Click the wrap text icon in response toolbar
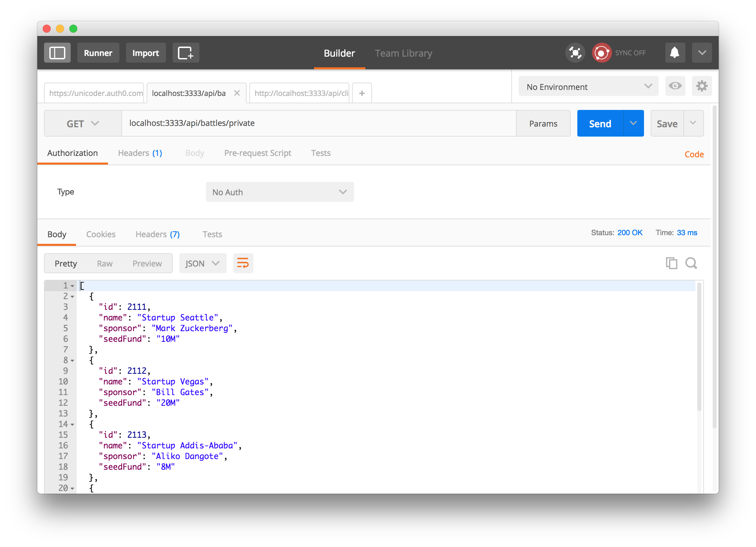 click(243, 263)
